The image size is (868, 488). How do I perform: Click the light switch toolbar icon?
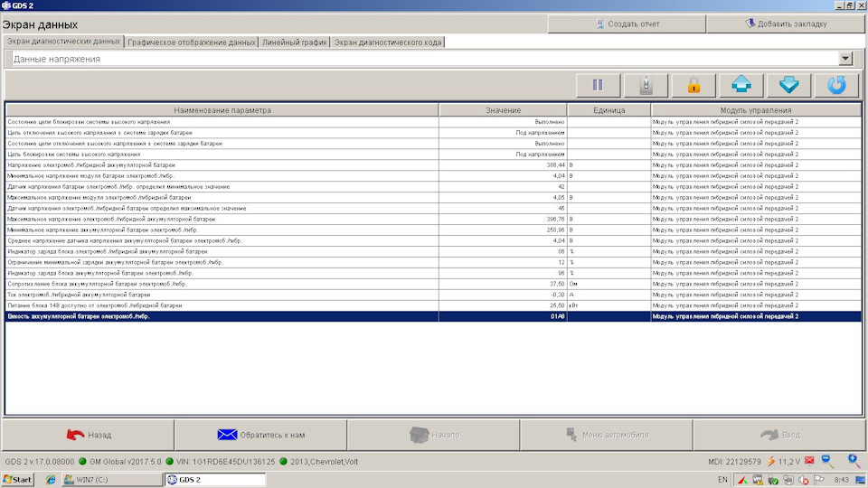[x=646, y=85]
